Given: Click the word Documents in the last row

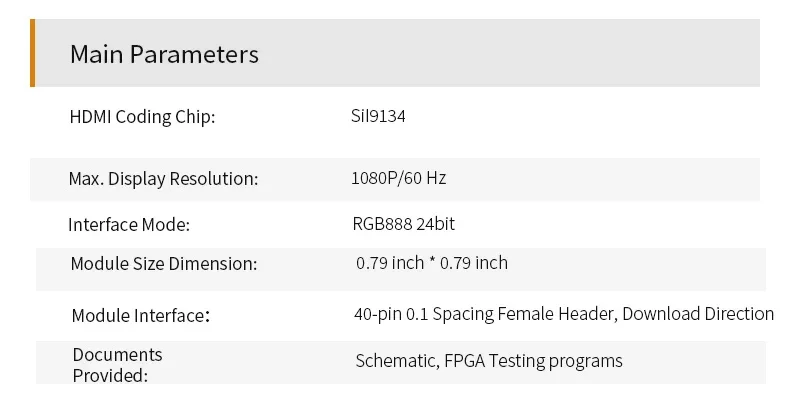Looking at the screenshot, I should pos(117,355).
